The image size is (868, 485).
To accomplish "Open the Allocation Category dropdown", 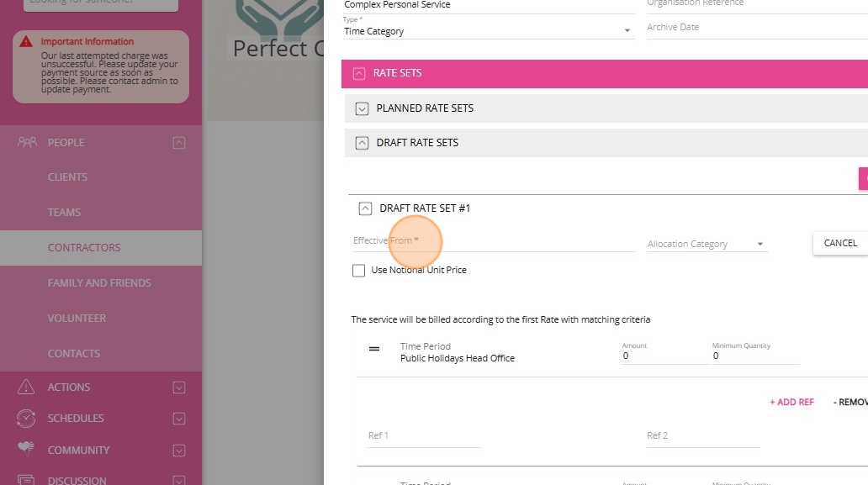I will (707, 244).
